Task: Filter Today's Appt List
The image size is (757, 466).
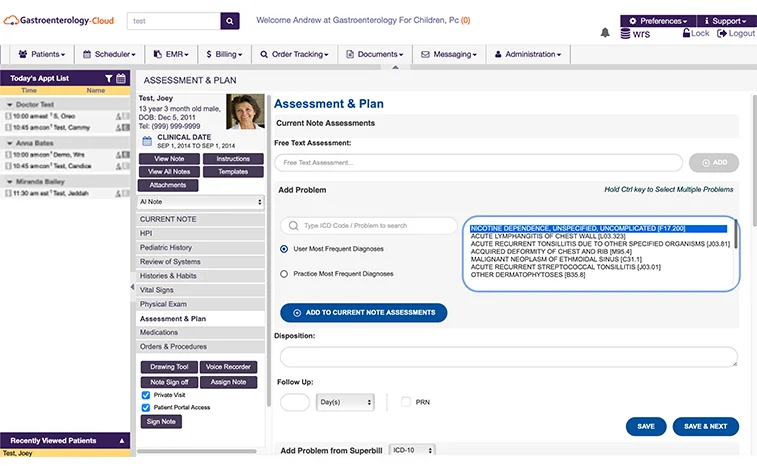Action: [x=109, y=78]
